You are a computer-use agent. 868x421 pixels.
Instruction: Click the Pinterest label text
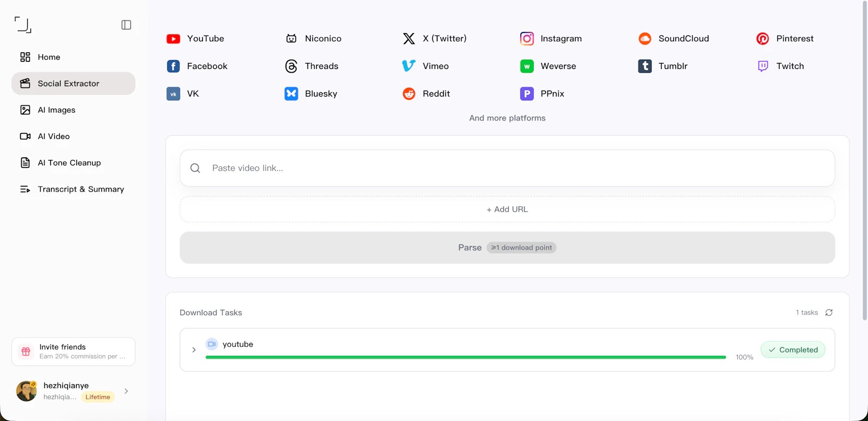point(795,39)
